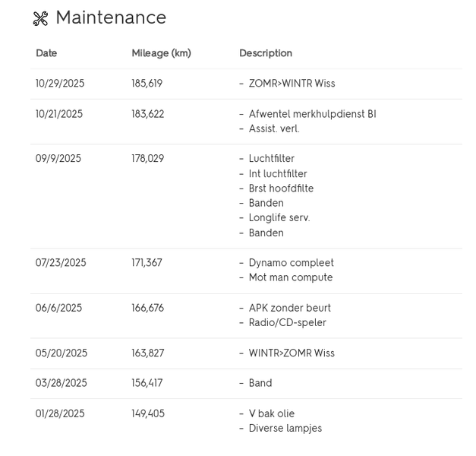Click the ZOMR>WINTR Wiss description

pyautogui.click(x=292, y=84)
